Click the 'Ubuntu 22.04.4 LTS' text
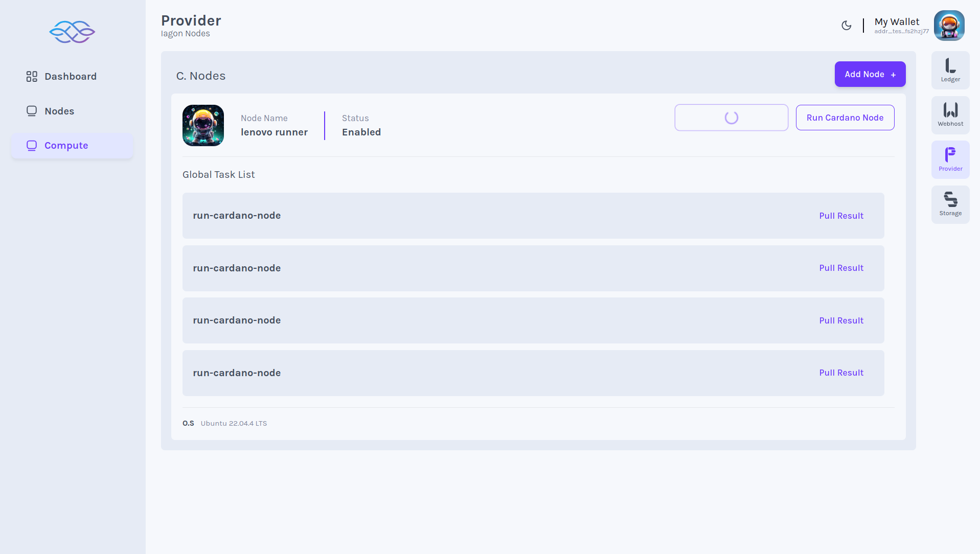Screen dimensions: 980x554 point(234,423)
